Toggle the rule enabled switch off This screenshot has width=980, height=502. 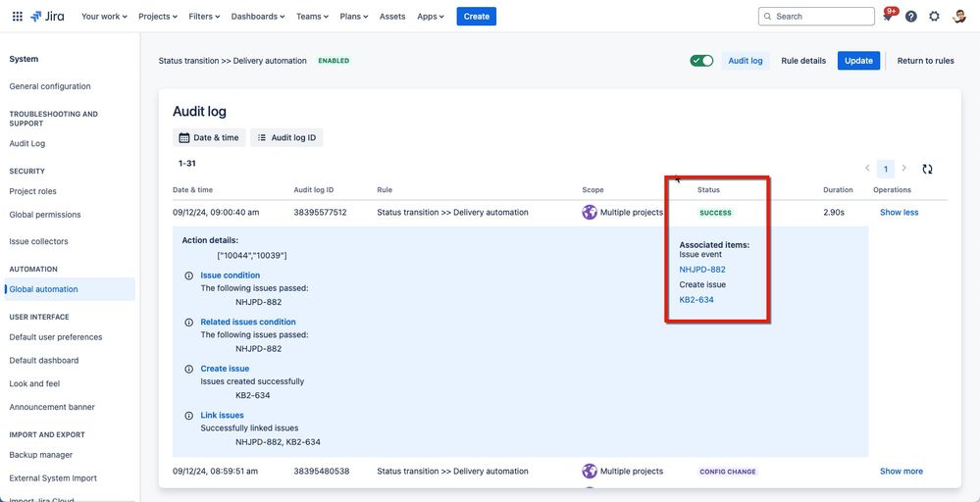[701, 61]
